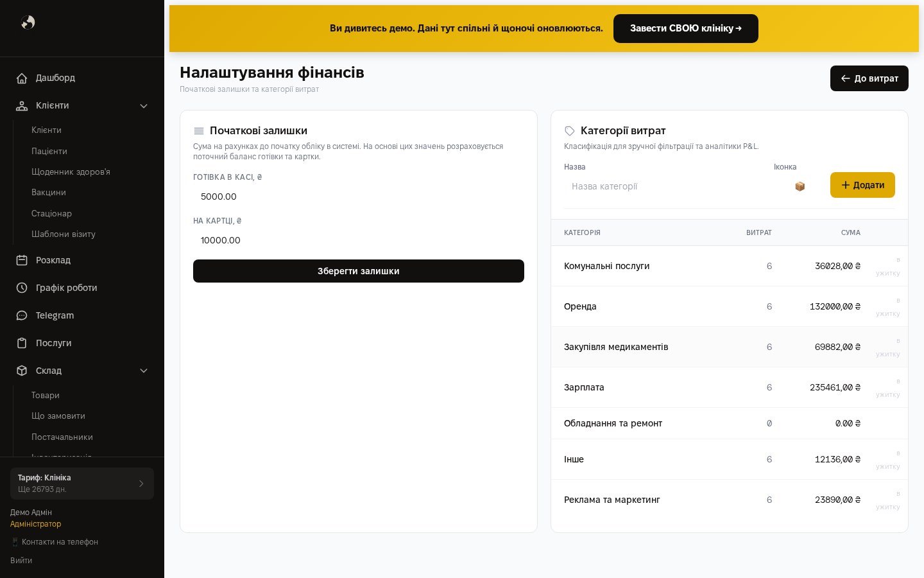The image size is (924, 578).
Task: Open Постачальники page
Action: [62, 437]
